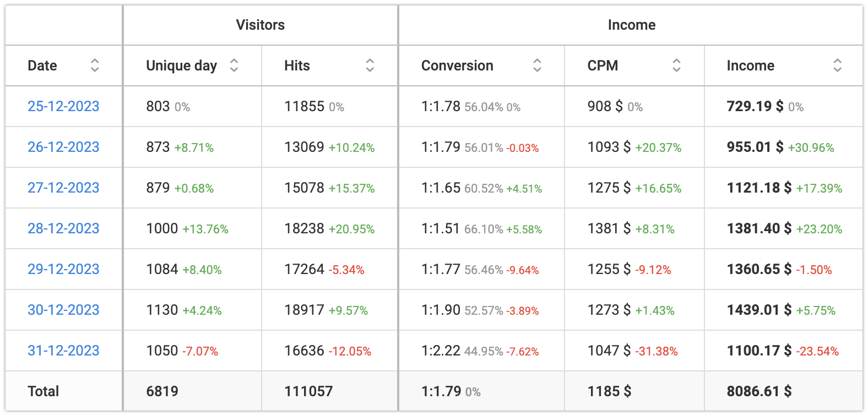Image resolution: width=868 pixels, height=416 pixels.
Task: Select income value 1381.40 $
Action: (759, 228)
